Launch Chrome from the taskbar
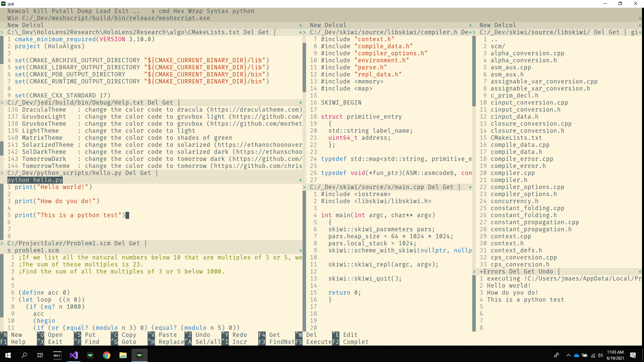 (x=107, y=355)
